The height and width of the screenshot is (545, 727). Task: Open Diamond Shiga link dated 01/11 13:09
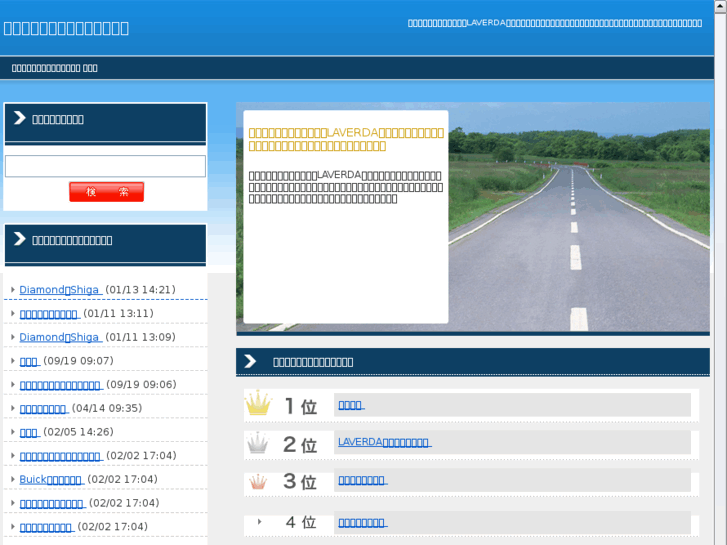60,337
